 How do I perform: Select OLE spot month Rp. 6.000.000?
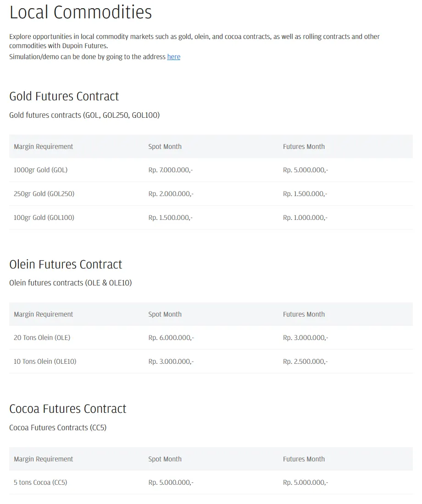point(171,338)
